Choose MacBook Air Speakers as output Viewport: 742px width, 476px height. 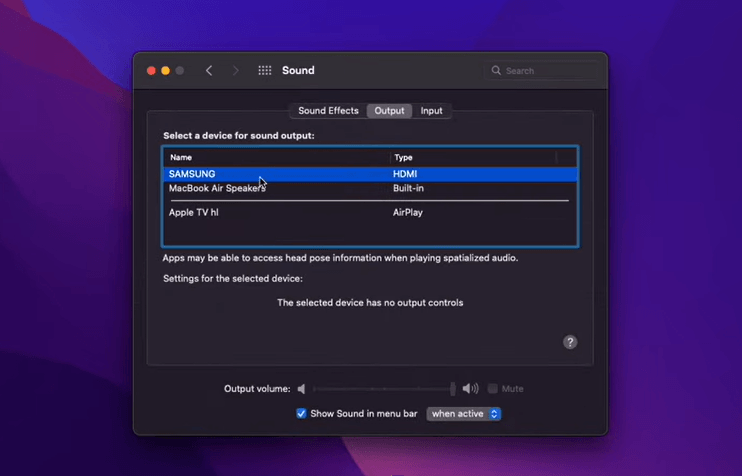click(370, 188)
